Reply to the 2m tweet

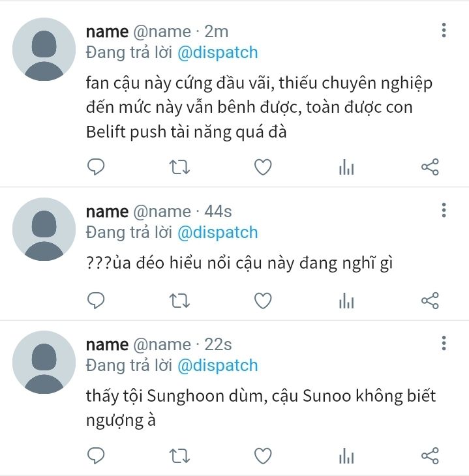tap(96, 167)
